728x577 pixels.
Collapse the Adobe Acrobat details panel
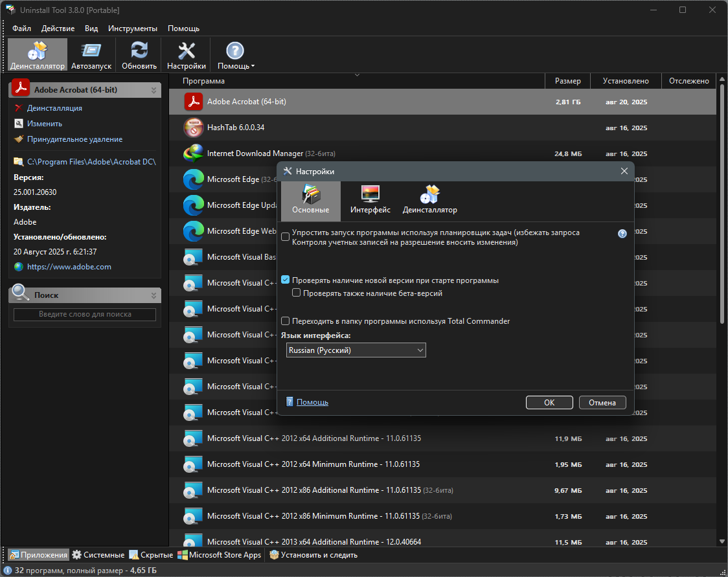point(154,90)
